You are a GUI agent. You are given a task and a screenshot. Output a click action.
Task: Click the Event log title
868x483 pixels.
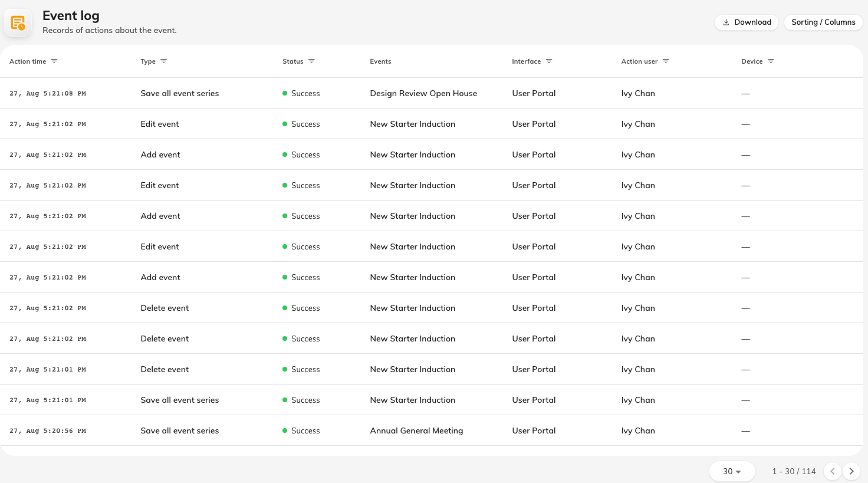tap(71, 16)
